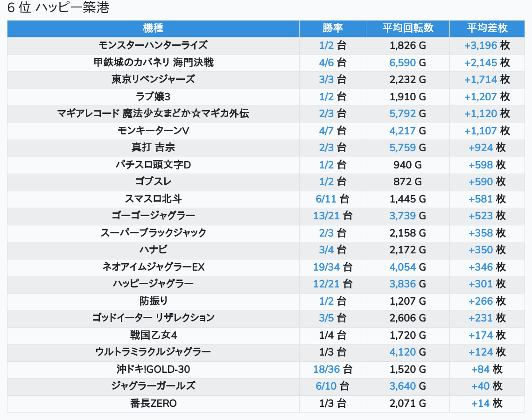Click the 5,792 spins link for マギアレコード
532x420 pixels.
[402, 114]
